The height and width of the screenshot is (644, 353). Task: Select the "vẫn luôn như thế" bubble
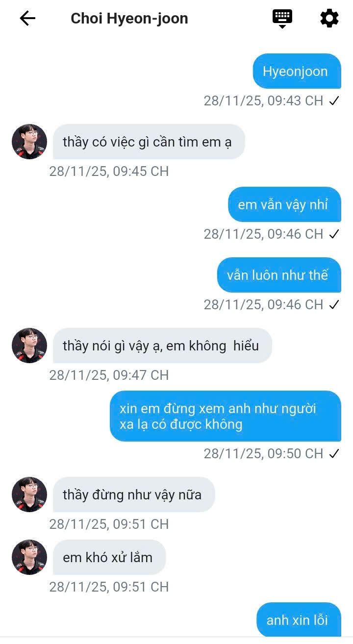coord(279,275)
